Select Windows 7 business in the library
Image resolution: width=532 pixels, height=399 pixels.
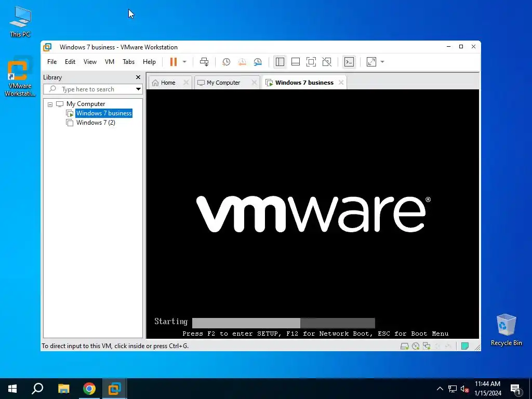tap(104, 113)
